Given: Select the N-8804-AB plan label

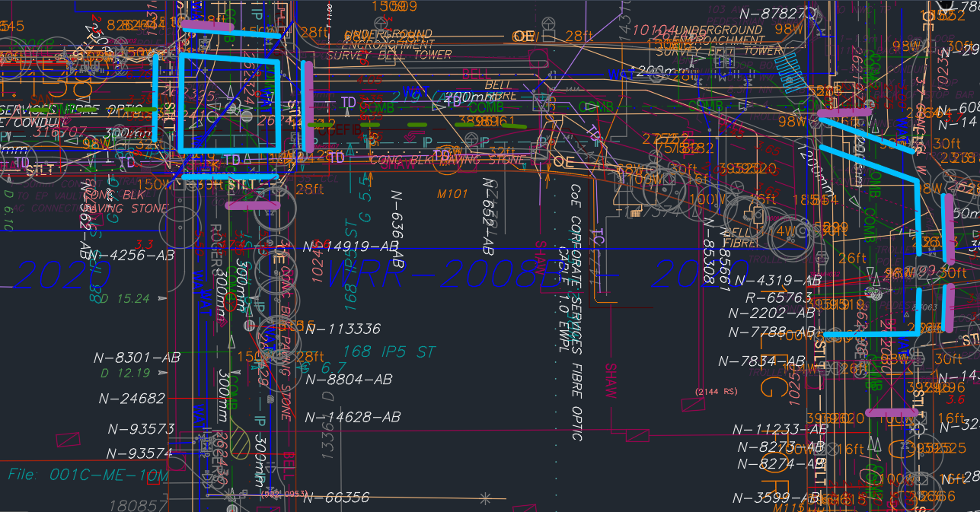Looking at the screenshot, I should (x=348, y=379).
